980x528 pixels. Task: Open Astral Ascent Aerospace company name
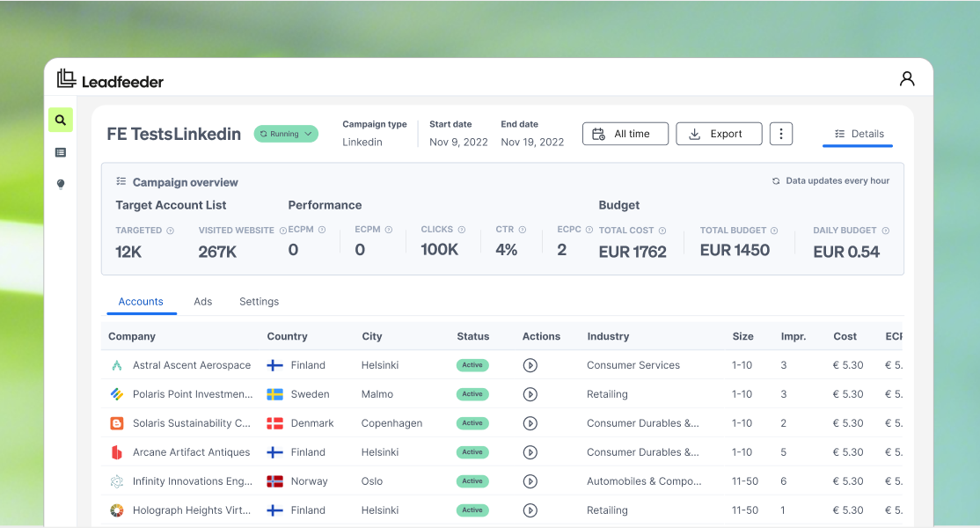192,365
